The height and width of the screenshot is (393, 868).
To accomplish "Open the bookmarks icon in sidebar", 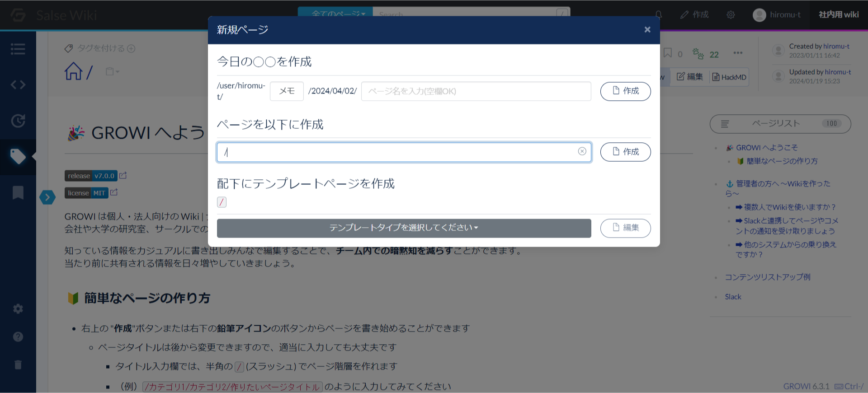I will point(18,192).
